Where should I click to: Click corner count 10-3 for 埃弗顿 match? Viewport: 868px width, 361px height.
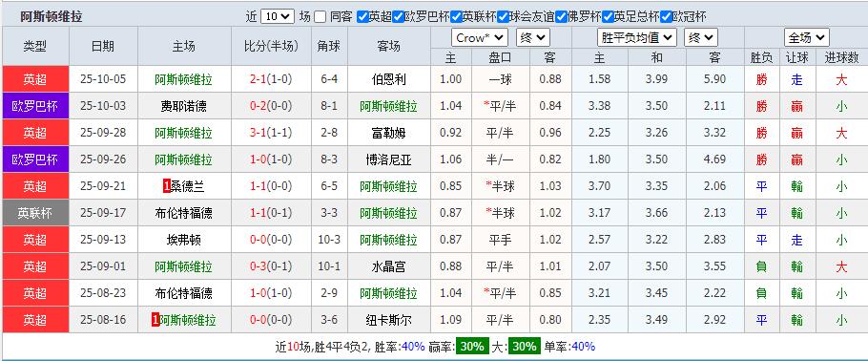coord(329,240)
